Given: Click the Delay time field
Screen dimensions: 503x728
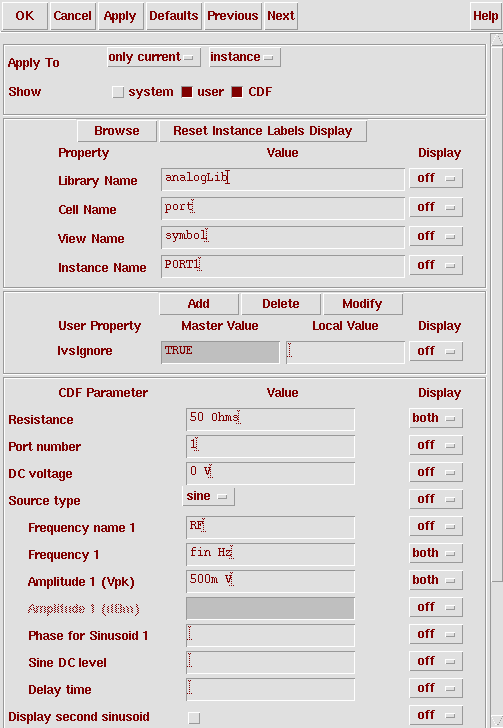Looking at the screenshot, I should point(270,689).
